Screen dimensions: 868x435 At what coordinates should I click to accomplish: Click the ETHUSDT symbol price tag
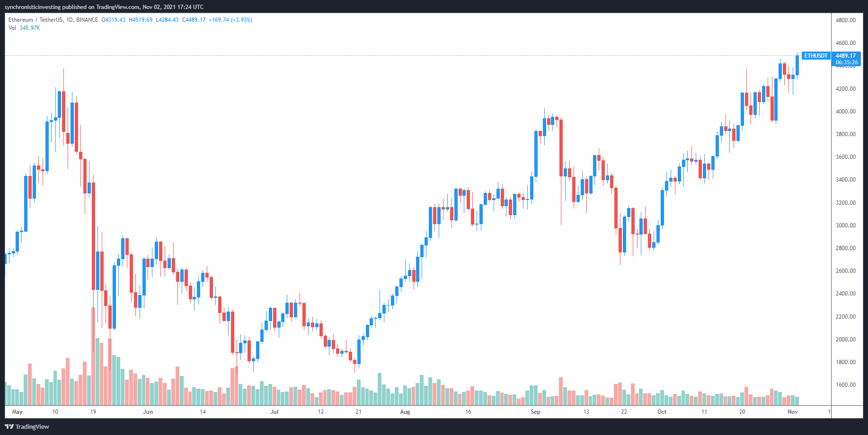click(x=816, y=56)
